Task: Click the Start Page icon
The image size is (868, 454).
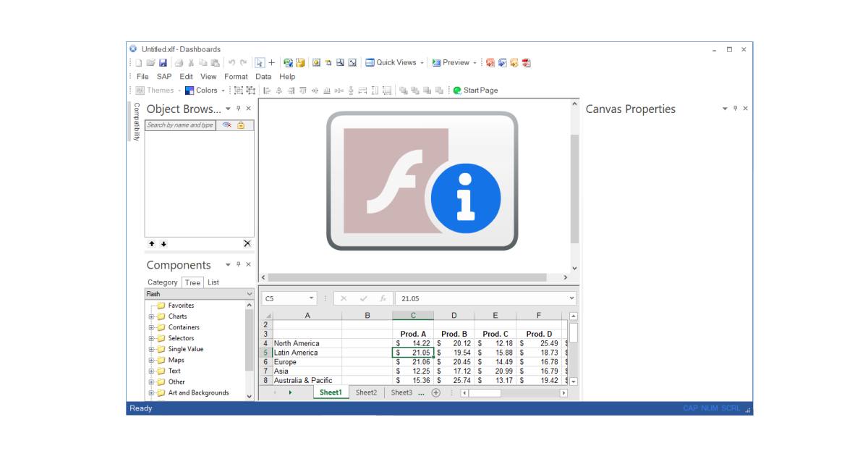Action: (457, 91)
